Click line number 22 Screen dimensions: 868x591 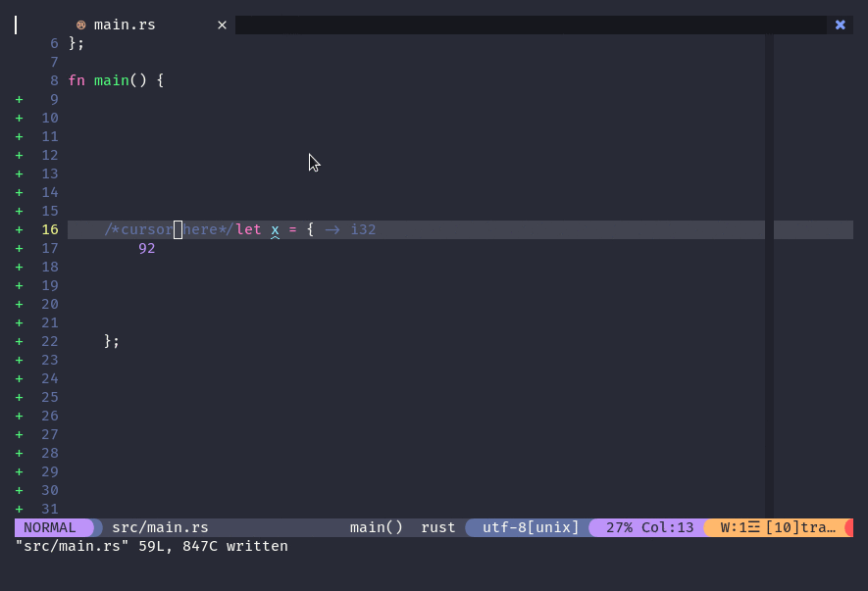50,341
